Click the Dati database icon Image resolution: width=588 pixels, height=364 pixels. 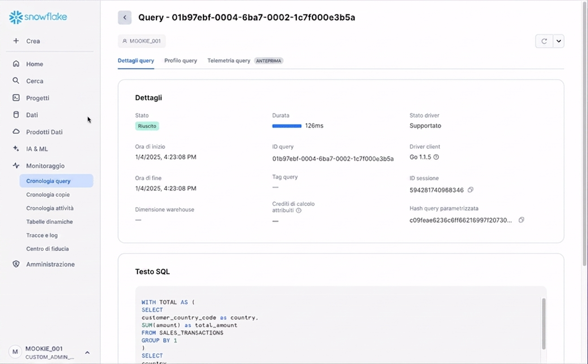click(16, 115)
